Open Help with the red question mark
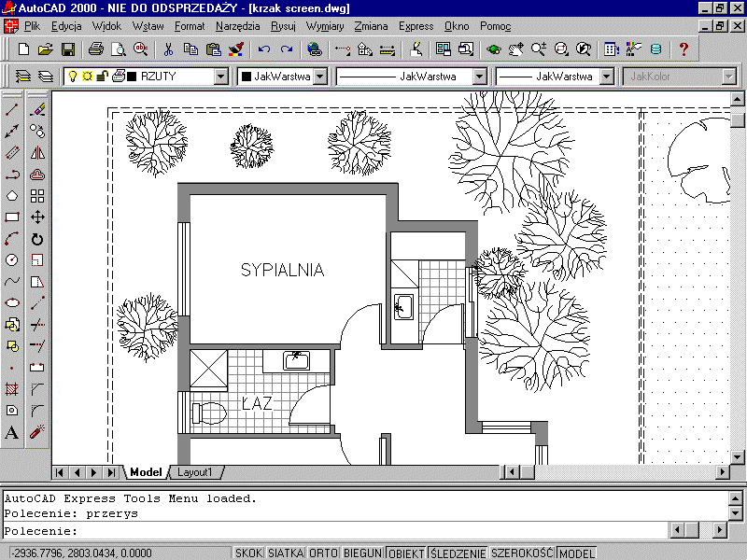The height and width of the screenshot is (560, 747). [684, 49]
